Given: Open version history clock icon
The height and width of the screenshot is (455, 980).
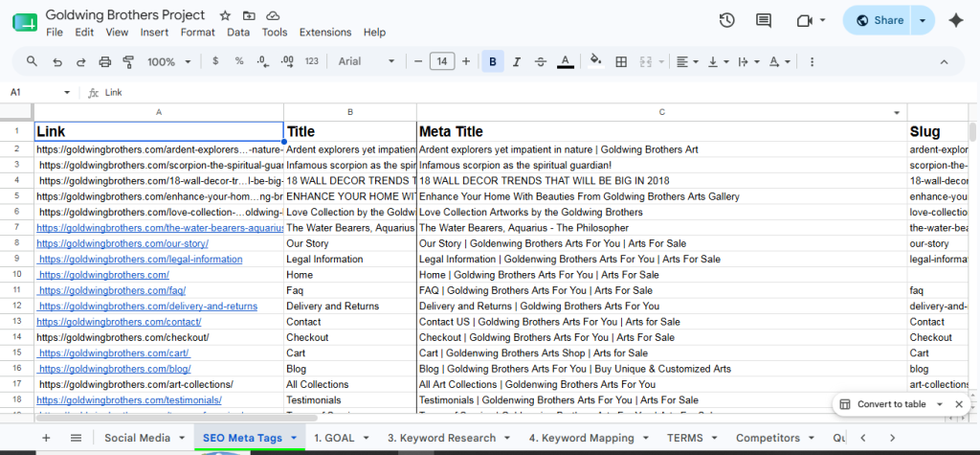Looking at the screenshot, I should tap(726, 21).
